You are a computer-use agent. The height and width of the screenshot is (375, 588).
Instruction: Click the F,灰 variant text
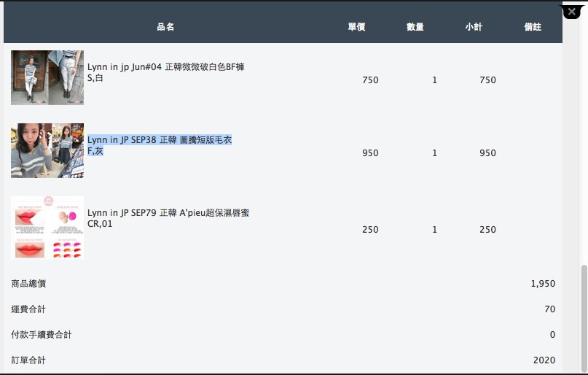(95, 151)
